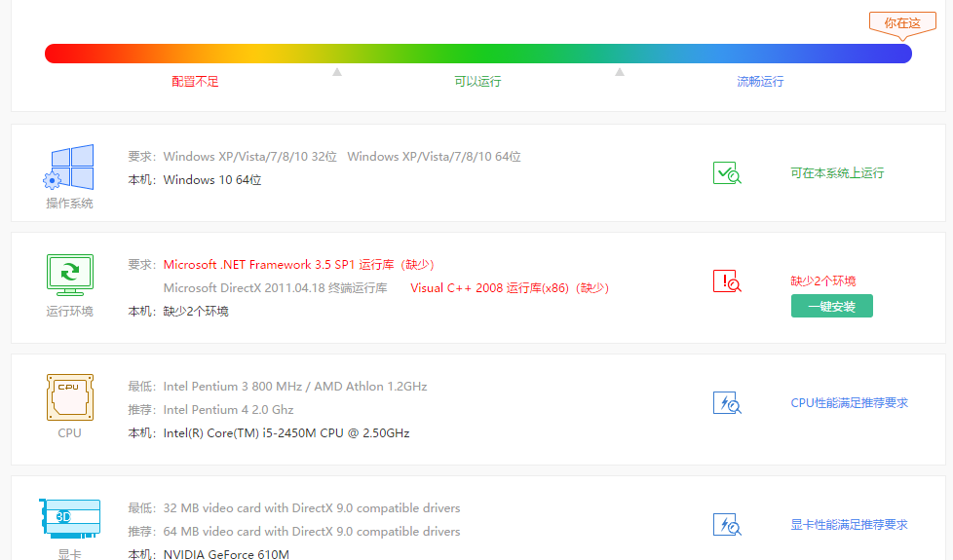Click the 运行环境 label under monitor icon
This screenshot has width=953, height=560.
coord(70,311)
